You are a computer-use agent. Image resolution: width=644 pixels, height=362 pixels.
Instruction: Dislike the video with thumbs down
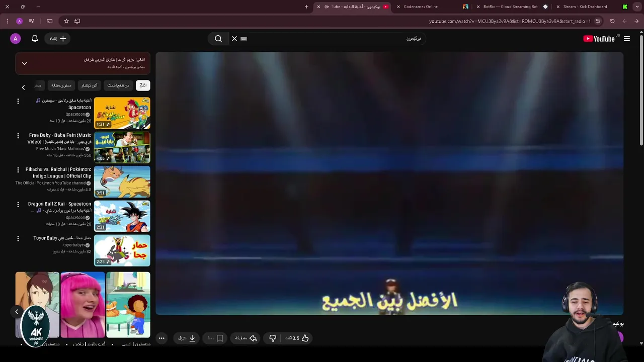click(273, 338)
